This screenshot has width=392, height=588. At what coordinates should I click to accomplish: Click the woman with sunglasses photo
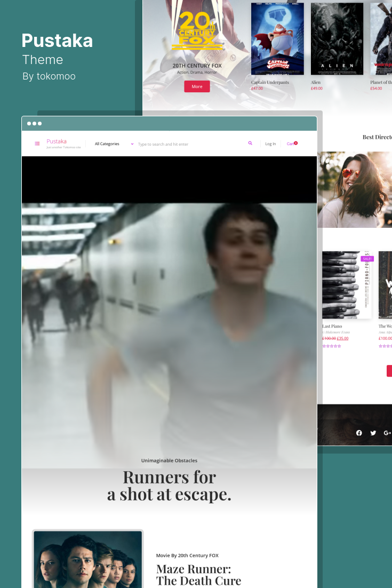(x=355, y=190)
